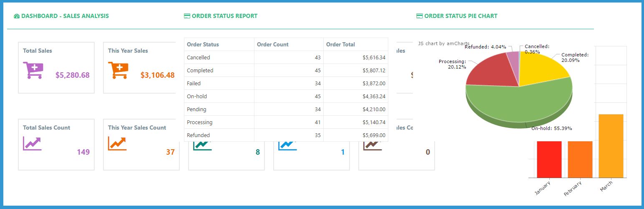
Task: Click the brown trend chart icon above count 0
Action: [x=372, y=145]
